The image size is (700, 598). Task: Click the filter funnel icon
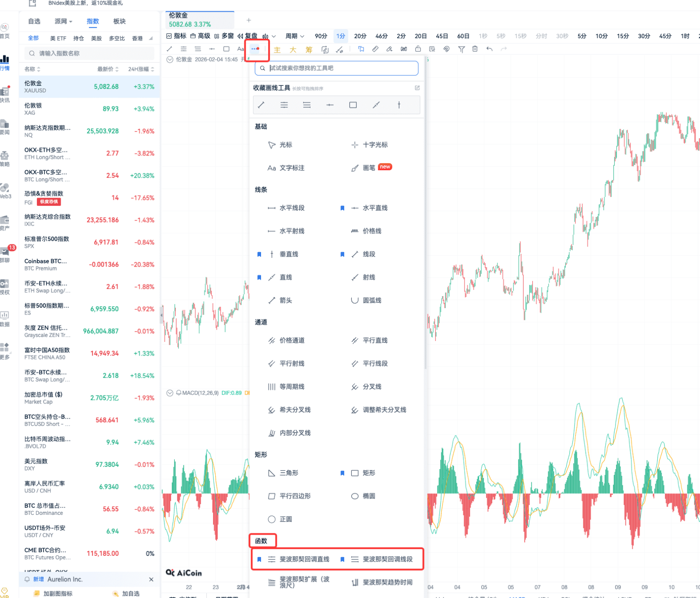coord(461,49)
